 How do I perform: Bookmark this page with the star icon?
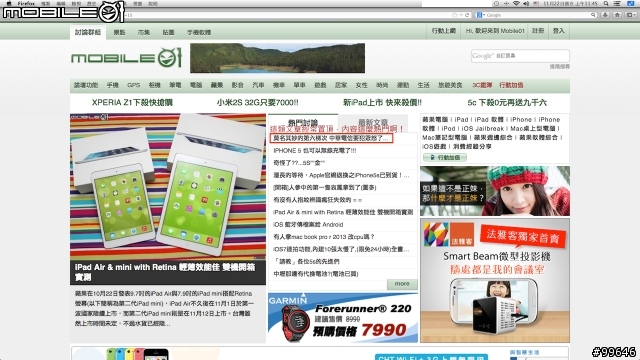click(454, 15)
